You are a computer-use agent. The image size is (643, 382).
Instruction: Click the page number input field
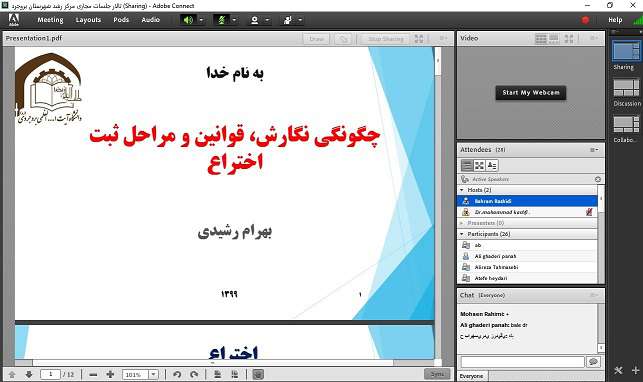[50, 374]
